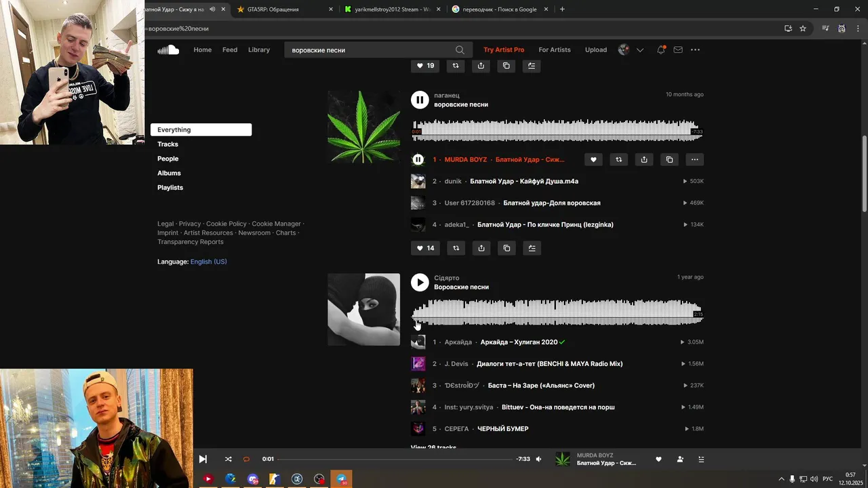The image size is (868, 488).
Task: Copy link of the MURDA BOYZ track
Action: (669, 159)
